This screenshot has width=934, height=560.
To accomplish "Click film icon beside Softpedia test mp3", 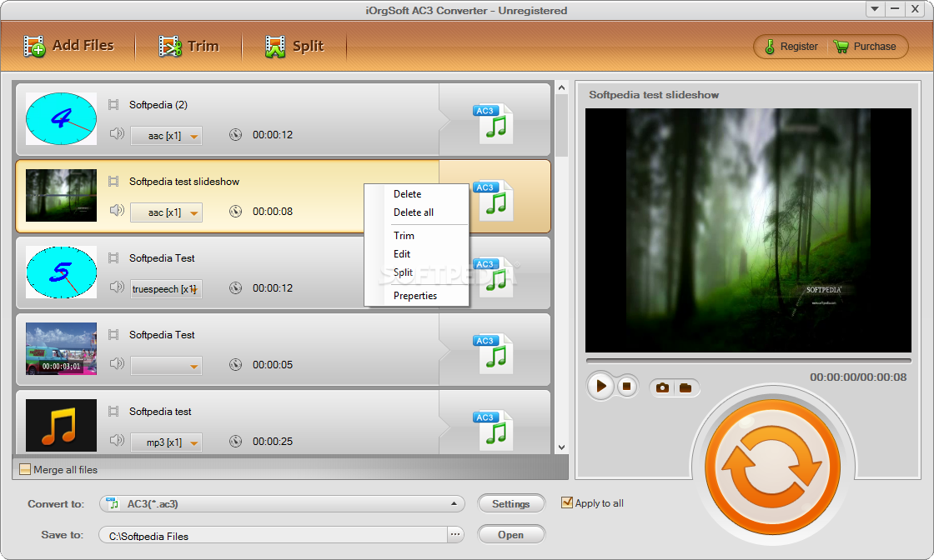I will [113, 412].
